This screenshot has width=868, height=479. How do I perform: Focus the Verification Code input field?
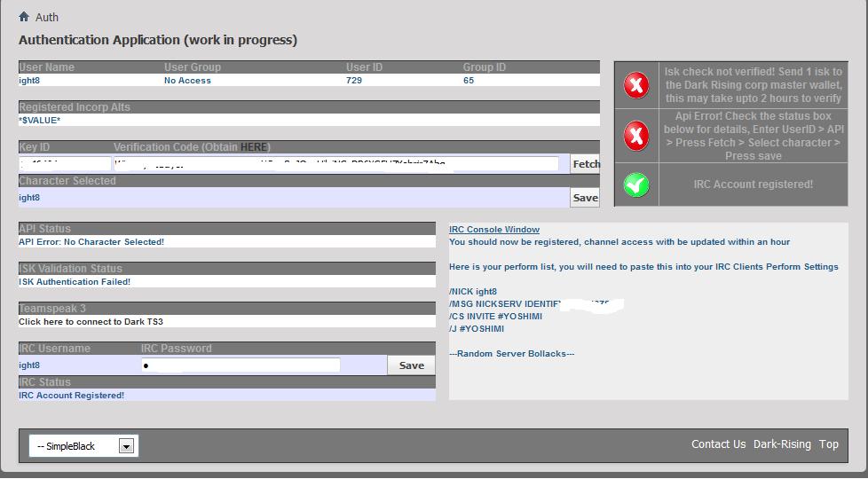pos(336,164)
